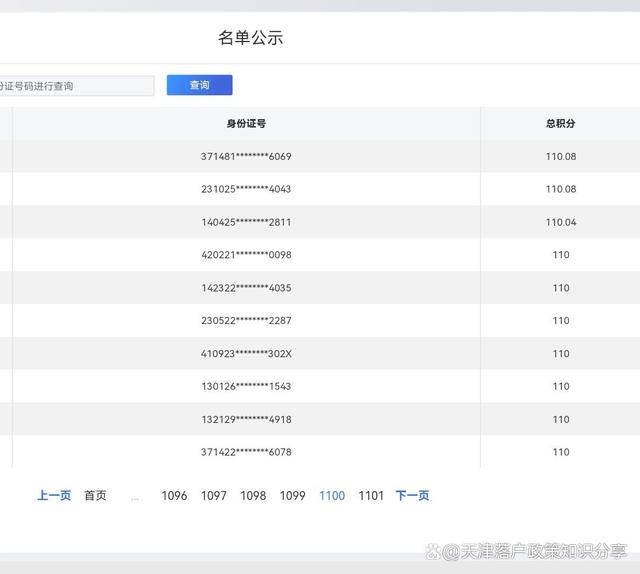Focus the ID number search input field
Screen dimensions: 640x574
coord(77,86)
